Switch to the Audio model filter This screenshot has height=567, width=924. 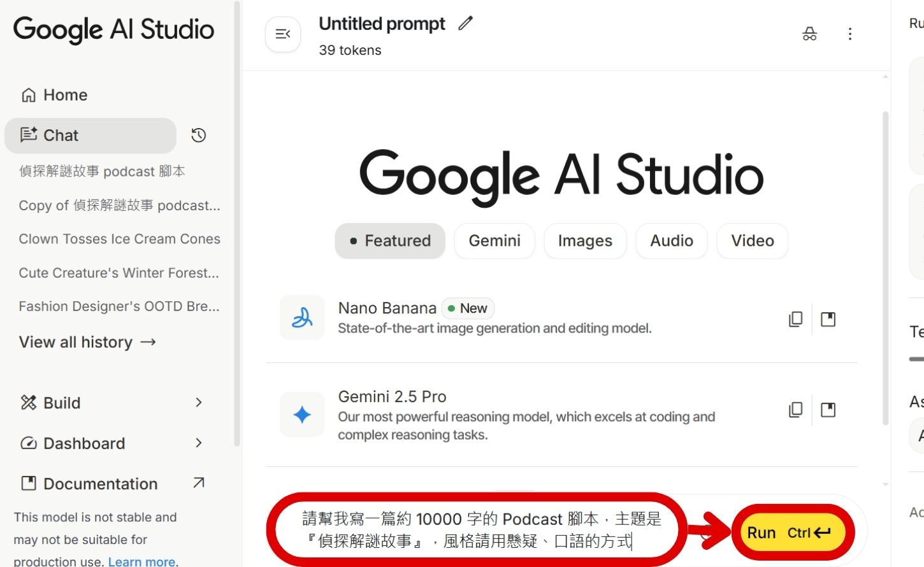coord(671,241)
